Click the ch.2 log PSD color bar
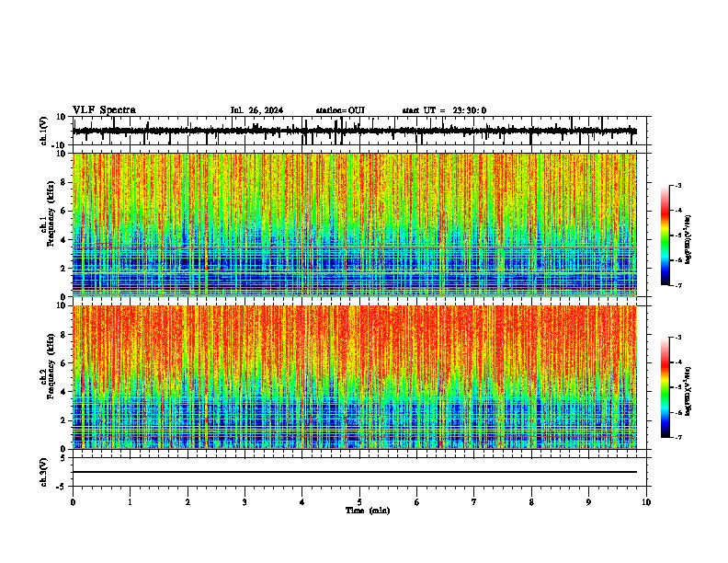This screenshot has width=728, height=563. tap(665, 387)
